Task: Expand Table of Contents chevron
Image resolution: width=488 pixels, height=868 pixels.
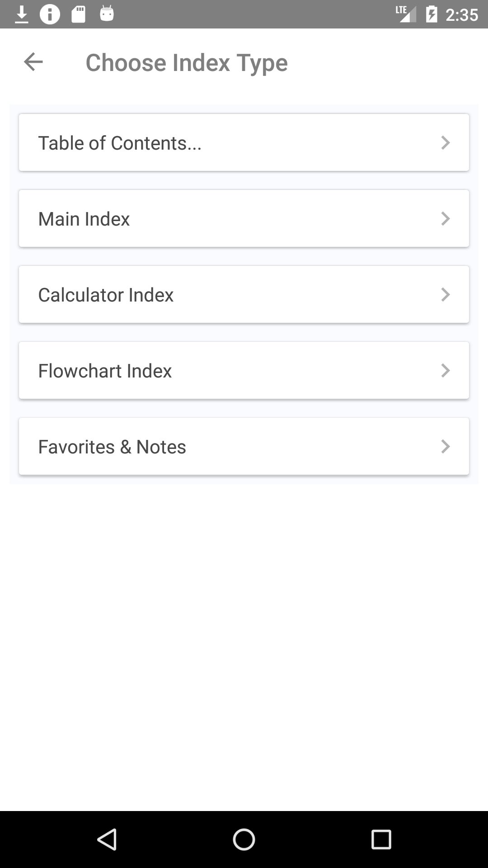Action: click(446, 143)
